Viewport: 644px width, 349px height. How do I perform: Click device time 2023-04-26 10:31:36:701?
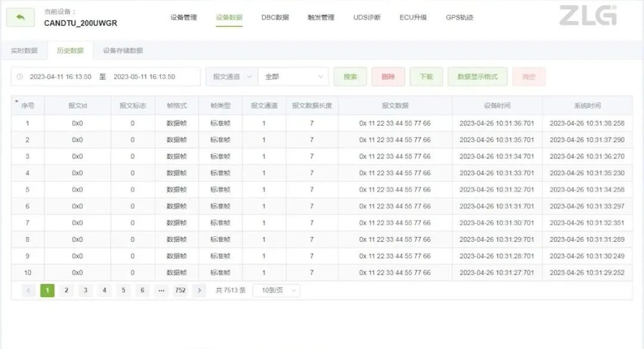(x=497, y=123)
